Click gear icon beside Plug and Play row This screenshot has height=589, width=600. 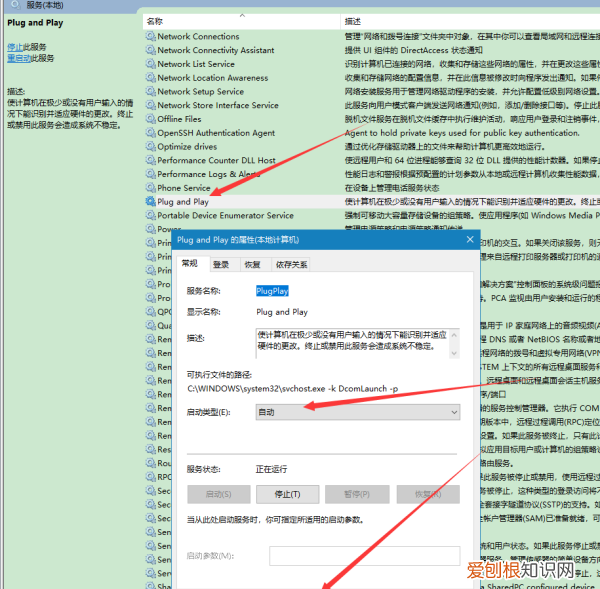151,202
